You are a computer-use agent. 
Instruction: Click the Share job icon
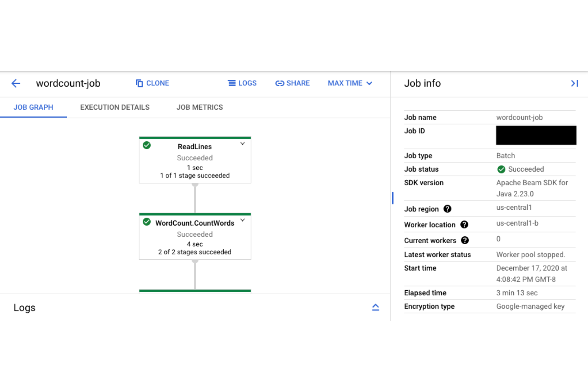[280, 83]
